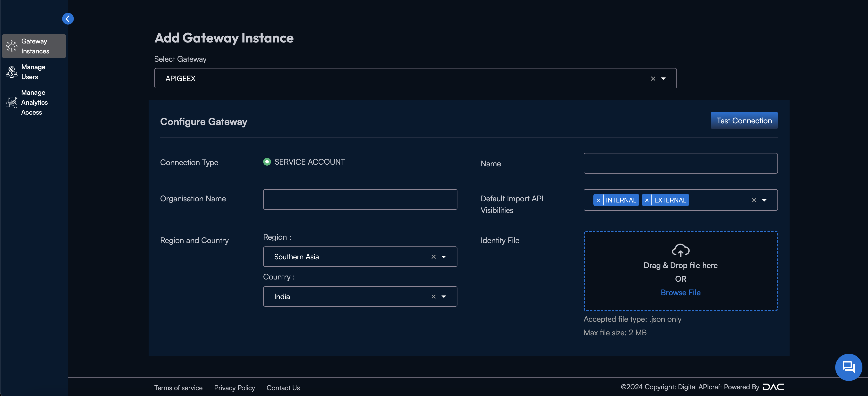Expand the API Visibilities dropdown arrow

(x=765, y=200)
